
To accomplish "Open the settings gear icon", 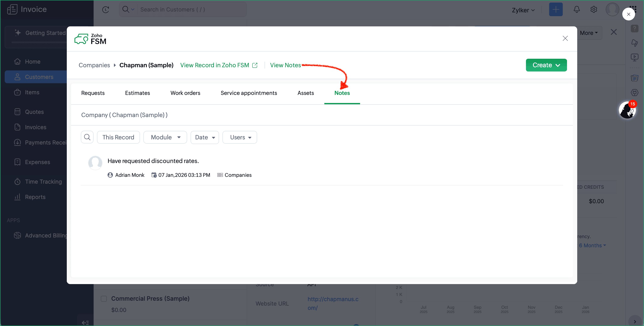I will [x=594, y=10].
